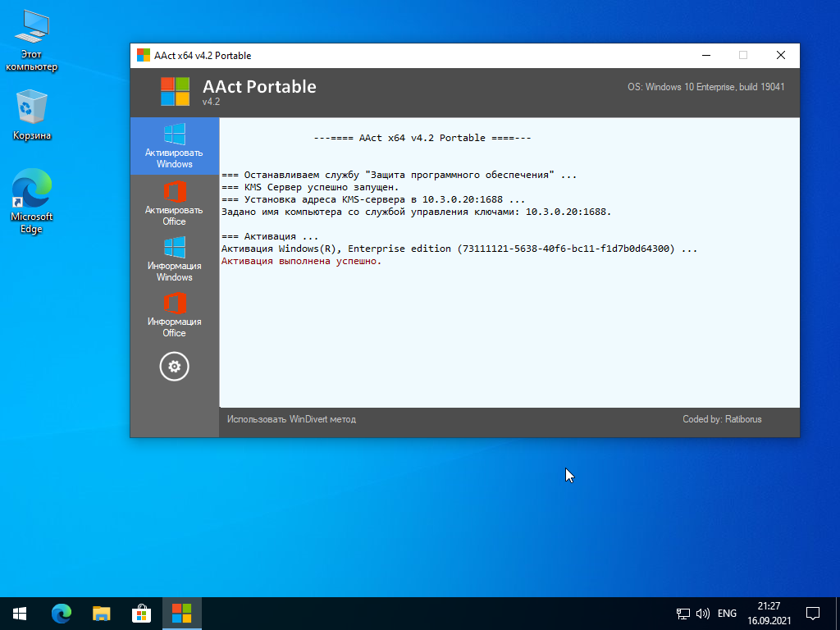This screenshot has height=630, width=840.
Task: Click the Активировать Windows sidebar button
Action: [174, 146]
